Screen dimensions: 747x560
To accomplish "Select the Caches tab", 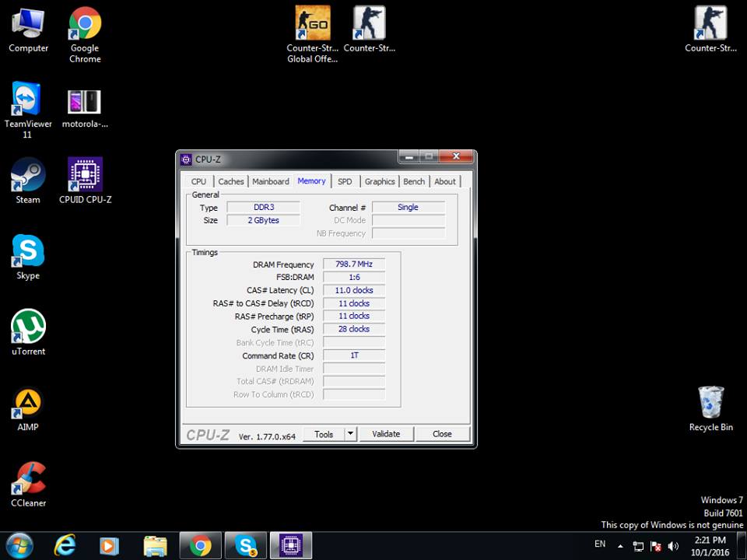I will tap(231, 181).
